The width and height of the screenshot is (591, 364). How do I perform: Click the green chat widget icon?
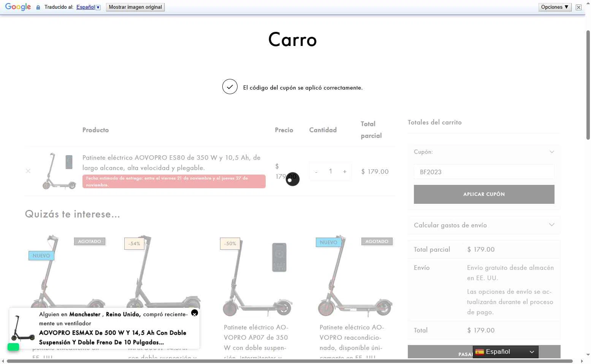tap(13, 347)
